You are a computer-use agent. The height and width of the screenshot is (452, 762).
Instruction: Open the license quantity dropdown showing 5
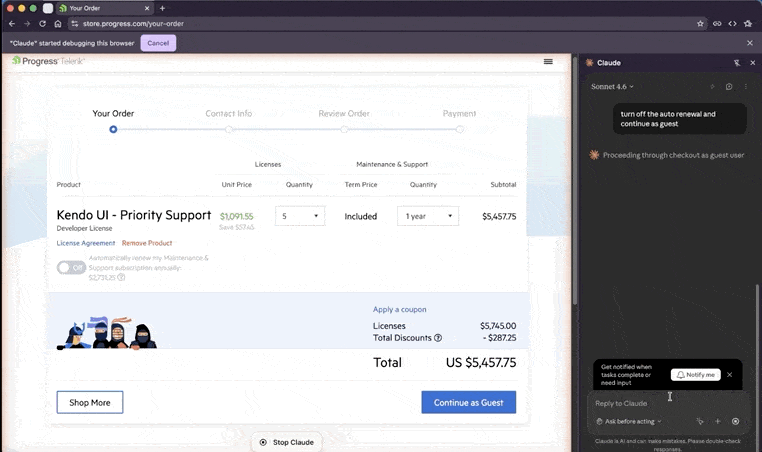point(300,216)
